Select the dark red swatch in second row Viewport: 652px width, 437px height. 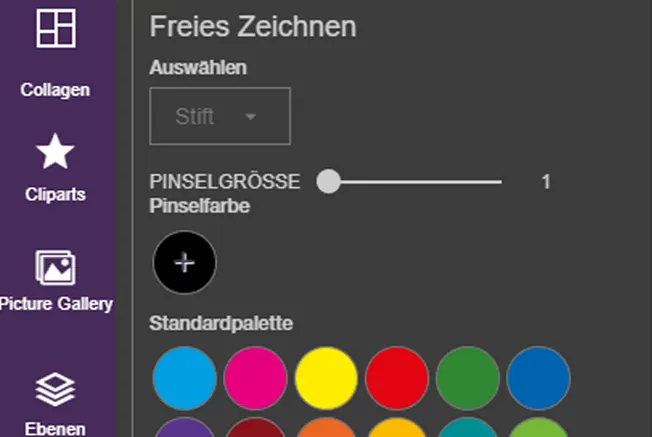[x=255, y=430]
